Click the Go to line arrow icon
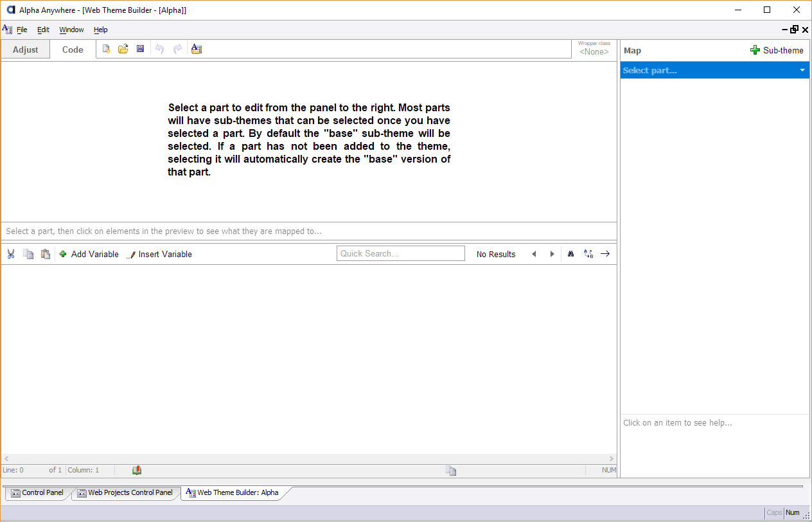Screen dimensions: 812x522 coord(605,254)
